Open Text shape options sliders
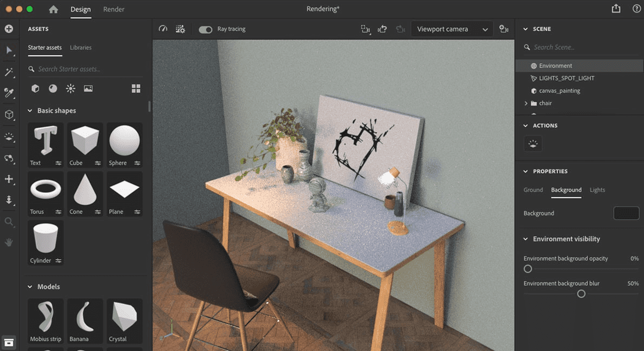The width and height of the screenshot is (644, 351). tap(58, 163)
